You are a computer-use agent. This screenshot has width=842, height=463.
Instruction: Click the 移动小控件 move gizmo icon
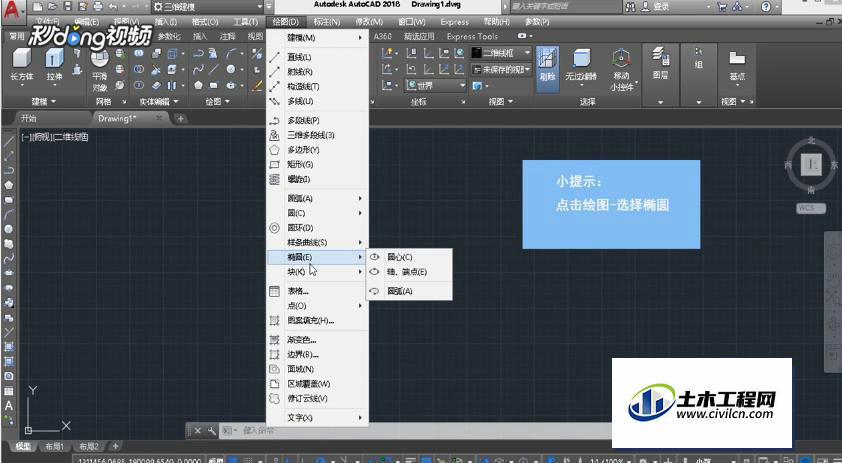[621, 58]
